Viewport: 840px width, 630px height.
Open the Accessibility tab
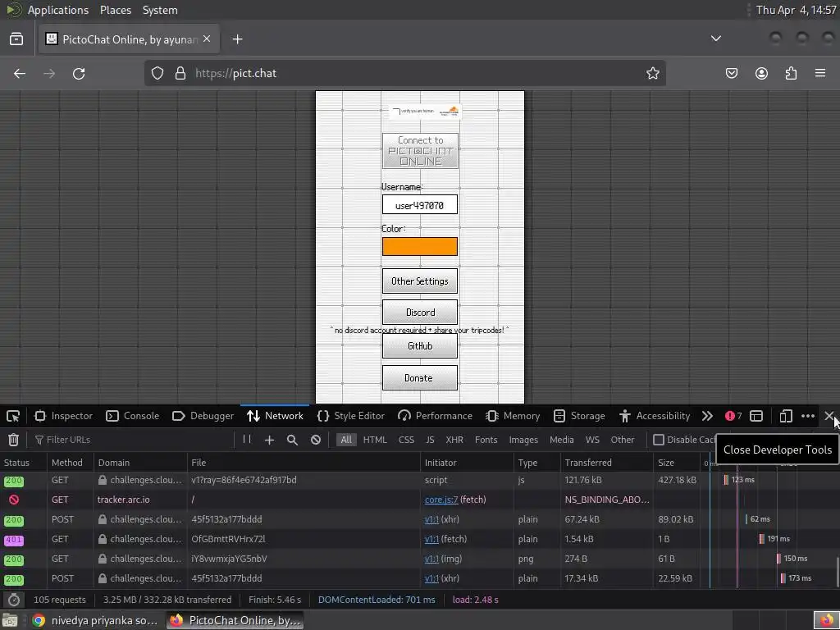[x=655, y=416]
